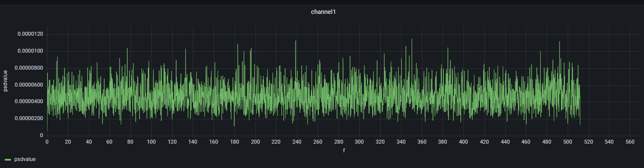This screenshot has height=168, width=644.
Task: Click the tall spectrum peak near 350
Action: [412, 39]
